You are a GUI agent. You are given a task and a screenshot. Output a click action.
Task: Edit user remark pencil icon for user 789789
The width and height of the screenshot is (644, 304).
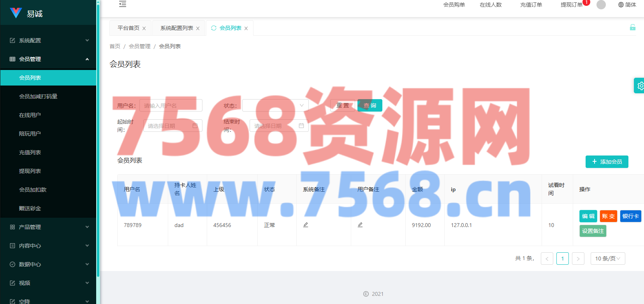360,225
